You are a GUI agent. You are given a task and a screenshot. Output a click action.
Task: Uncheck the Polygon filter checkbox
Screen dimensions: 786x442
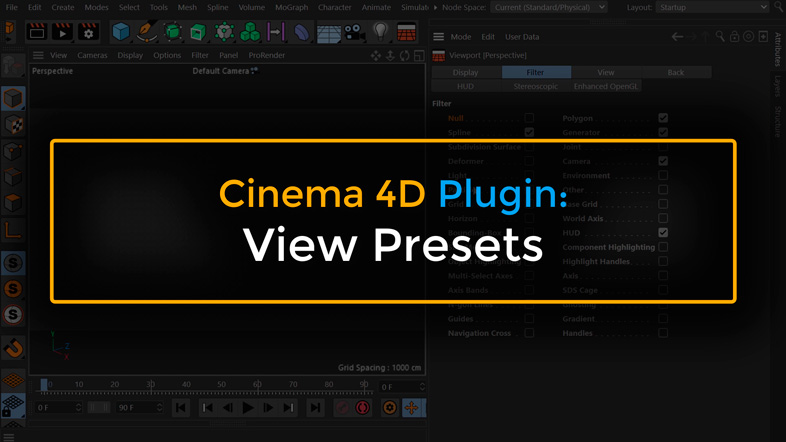tap(663, 118)
